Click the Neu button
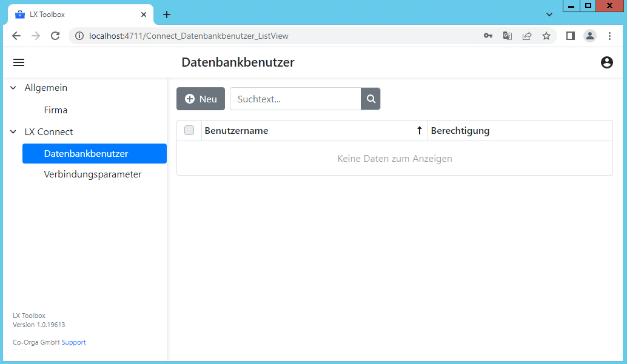Image resolution: width=627 pixels, height=364 pixels. pos(201,99)
